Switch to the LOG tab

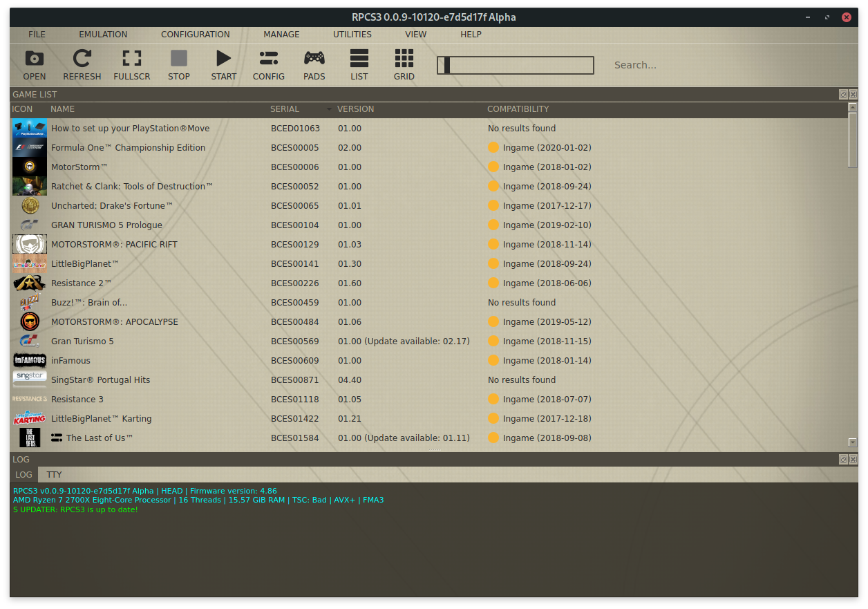[23, 475]
